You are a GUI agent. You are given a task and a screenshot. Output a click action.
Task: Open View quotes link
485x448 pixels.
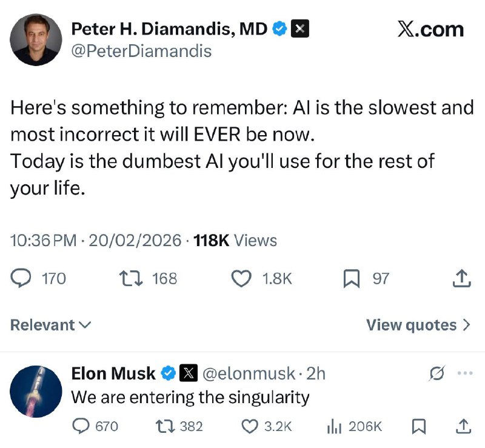pyautogui.click(x=411, y=325)
